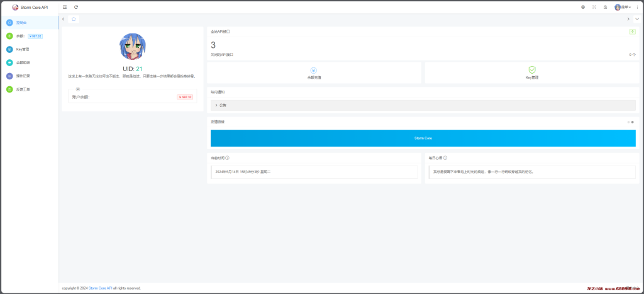Click the lock screen icon

pyautogui.click(x=605, y=7)
